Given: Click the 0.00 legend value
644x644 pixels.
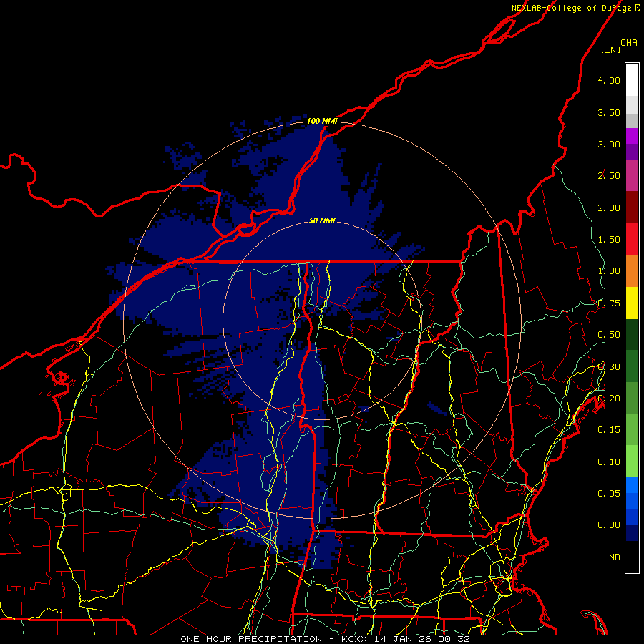Looking at the screenshot, I should pos(609,525).
